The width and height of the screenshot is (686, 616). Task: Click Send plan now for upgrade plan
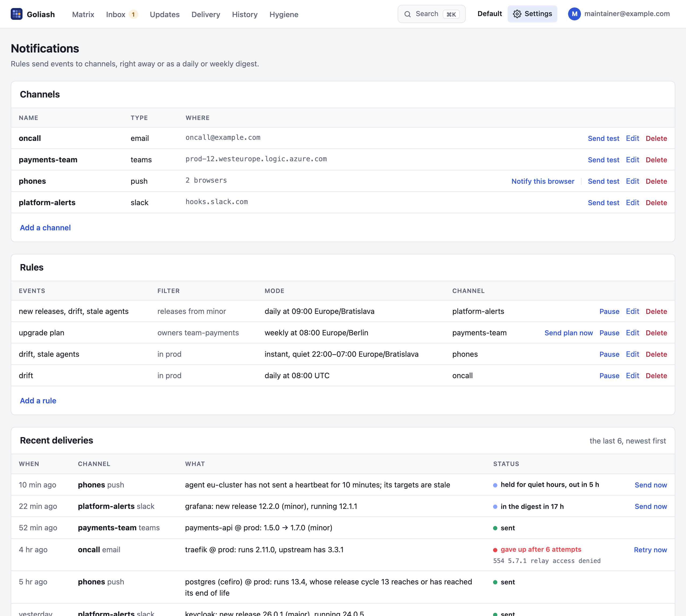click(x=569, y=333)
